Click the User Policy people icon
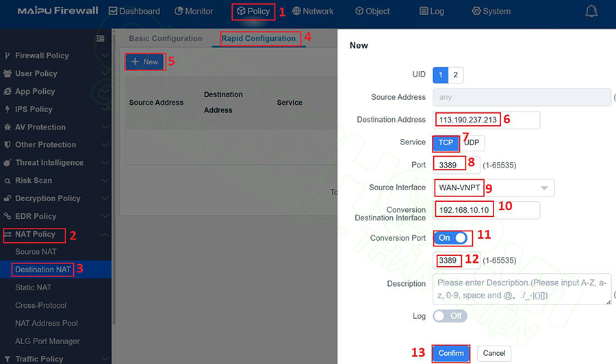The height and width of the screenshot is (364, 616). 8,73
